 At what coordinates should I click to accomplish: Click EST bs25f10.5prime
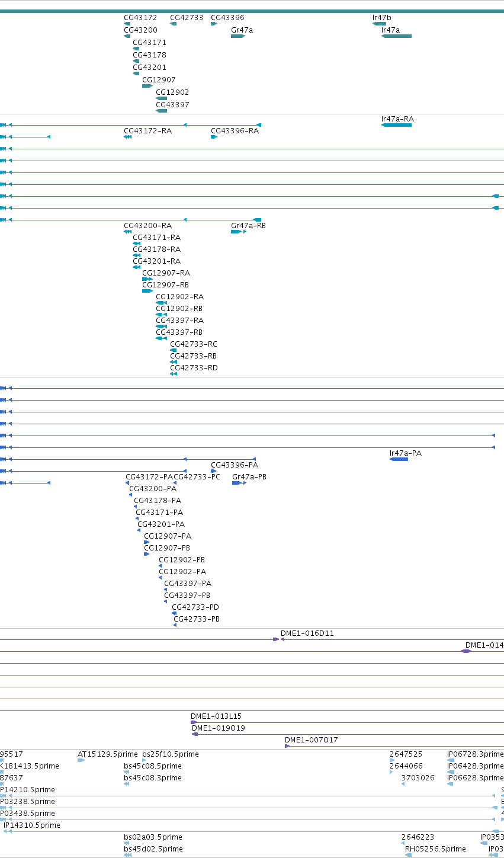(x=171, y=754)
